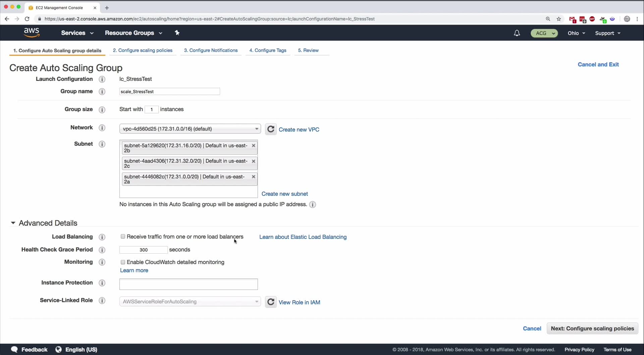Screen dimensions: 644x355
Task: Click Next: Configure scaling policies button
Action: (x=592, y=328)
